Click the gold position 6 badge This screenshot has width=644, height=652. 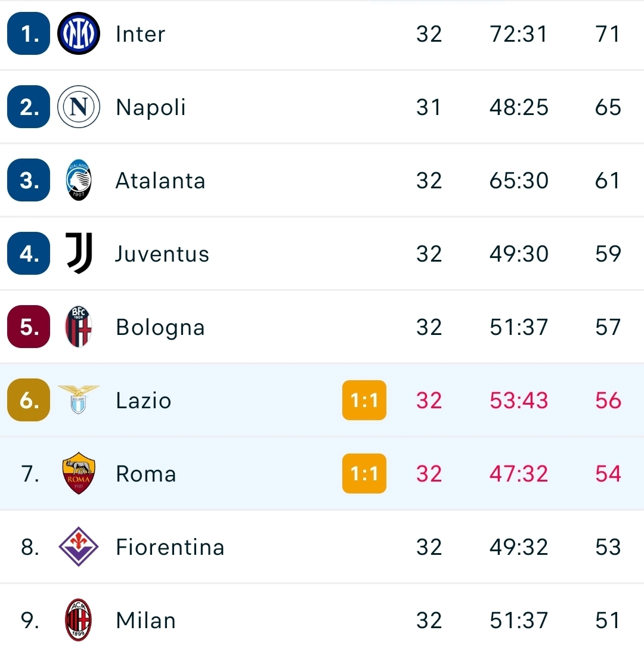click(29, 400)
